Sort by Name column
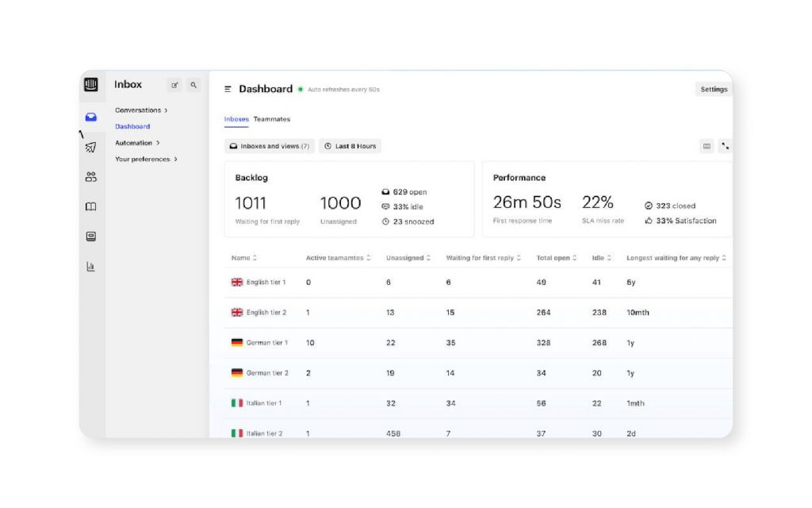812x508 pixels. coord(244,258)
